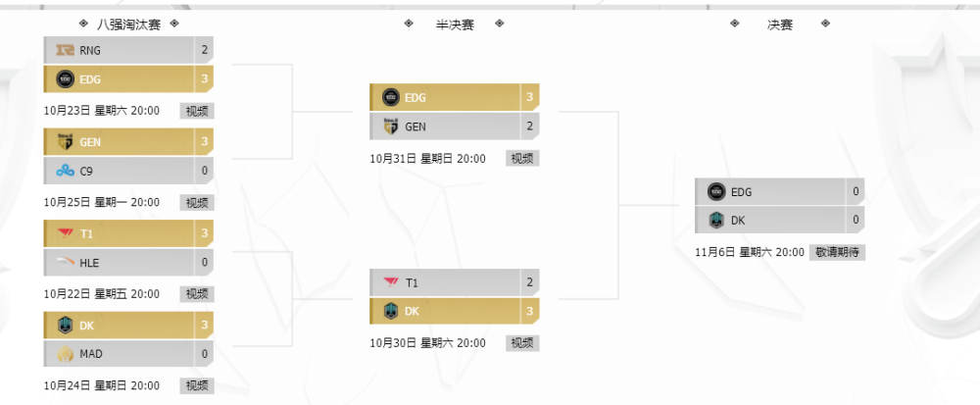This screenshot has height=405, width=980.
Task: Click the T1 logo in the quarterfinal match
Action: point(65,233)
